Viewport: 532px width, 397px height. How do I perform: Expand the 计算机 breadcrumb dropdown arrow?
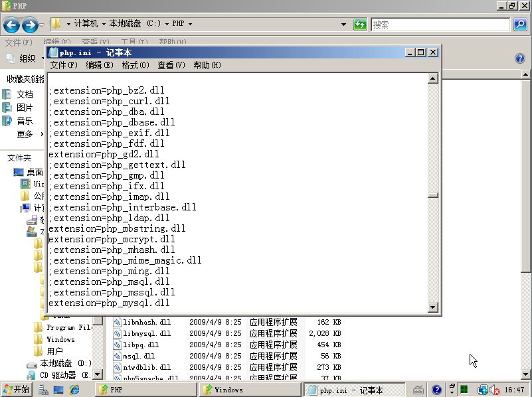pyautogui.click(x=104, y=24)
